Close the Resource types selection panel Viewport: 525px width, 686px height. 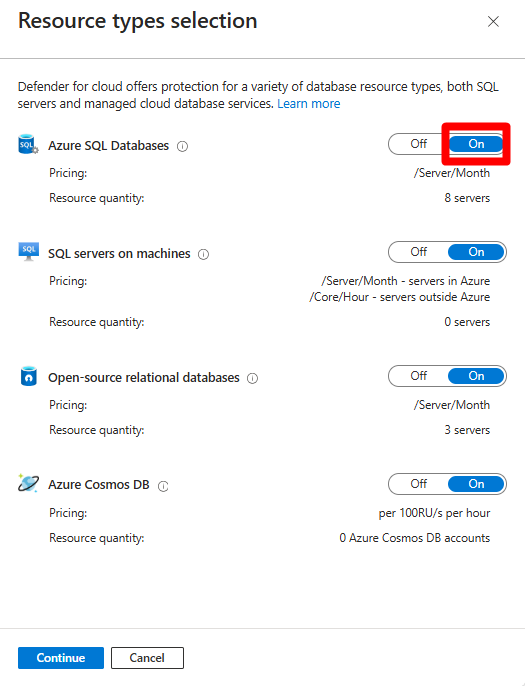click(x=493, y=21)
